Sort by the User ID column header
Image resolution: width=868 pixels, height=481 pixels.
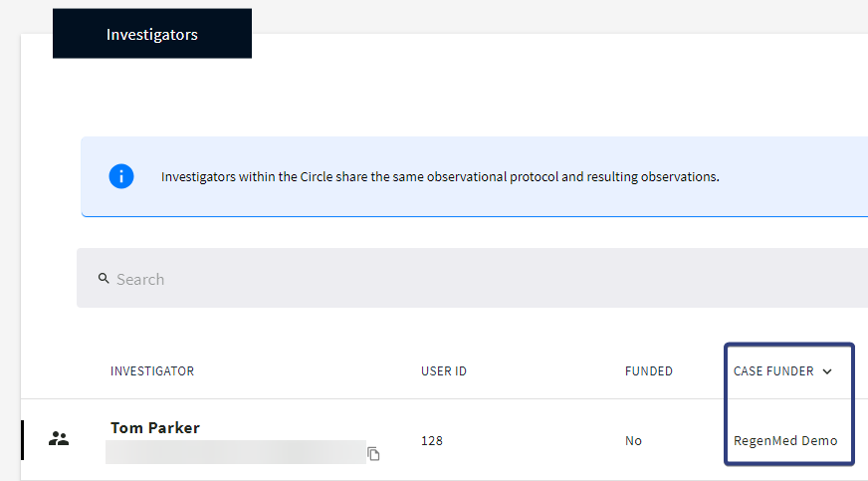coord(444,371)
